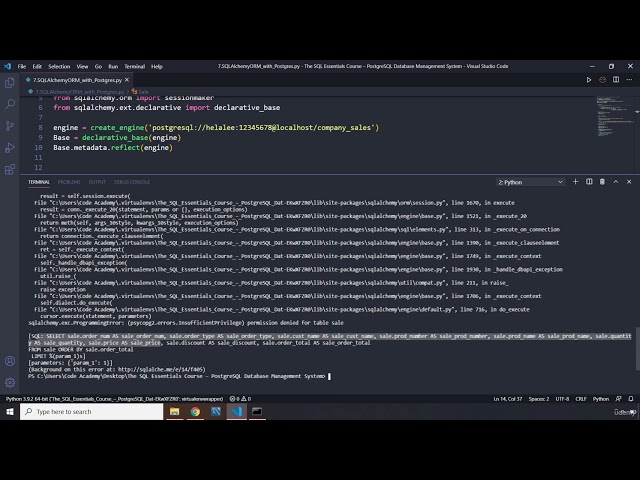Open the Search view in activity bar

(10, 104)
